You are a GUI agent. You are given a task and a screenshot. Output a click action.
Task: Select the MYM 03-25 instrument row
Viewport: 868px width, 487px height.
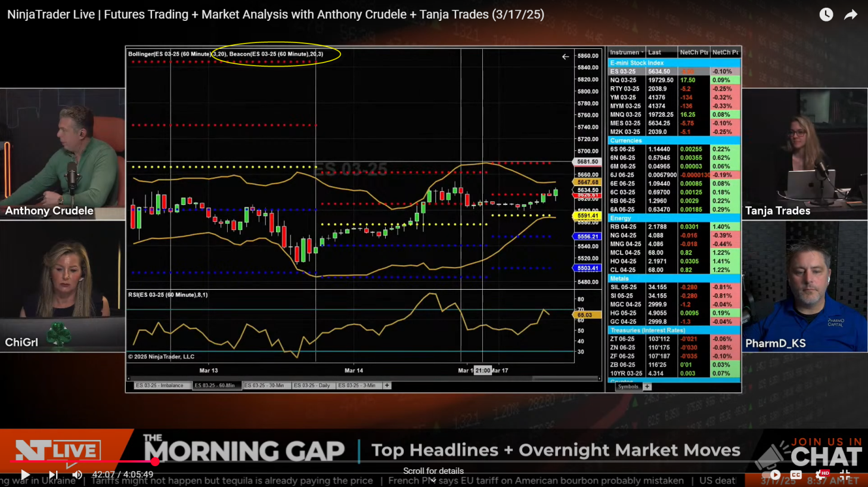click(x=674, y=106)
